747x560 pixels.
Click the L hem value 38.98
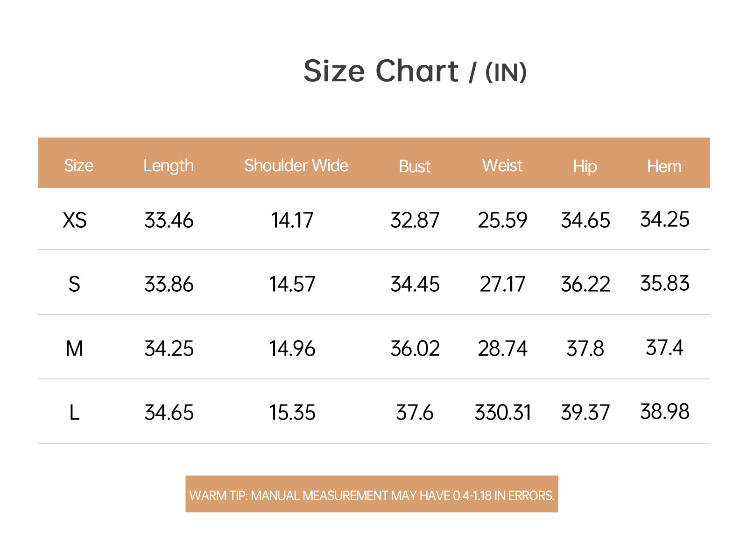[664, 412]
